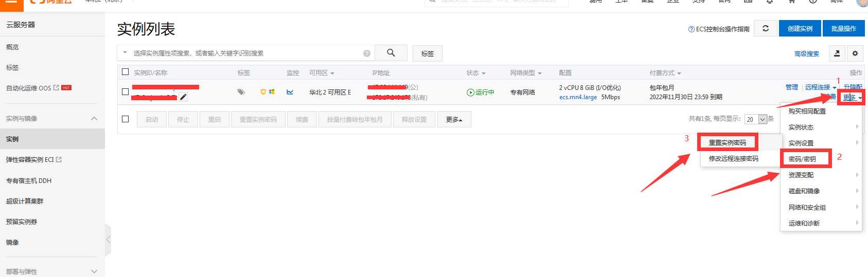Click the orange security shield icon

click(263, 92)
